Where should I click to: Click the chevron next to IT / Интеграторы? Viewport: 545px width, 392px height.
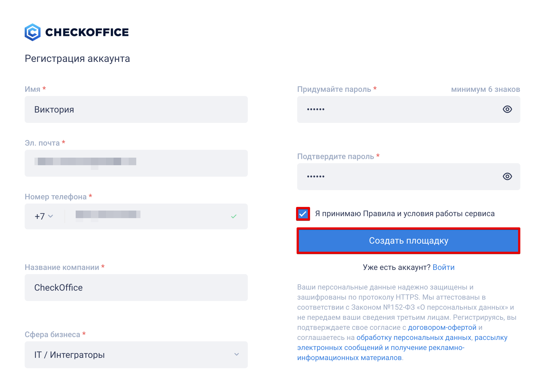point(237,354)
